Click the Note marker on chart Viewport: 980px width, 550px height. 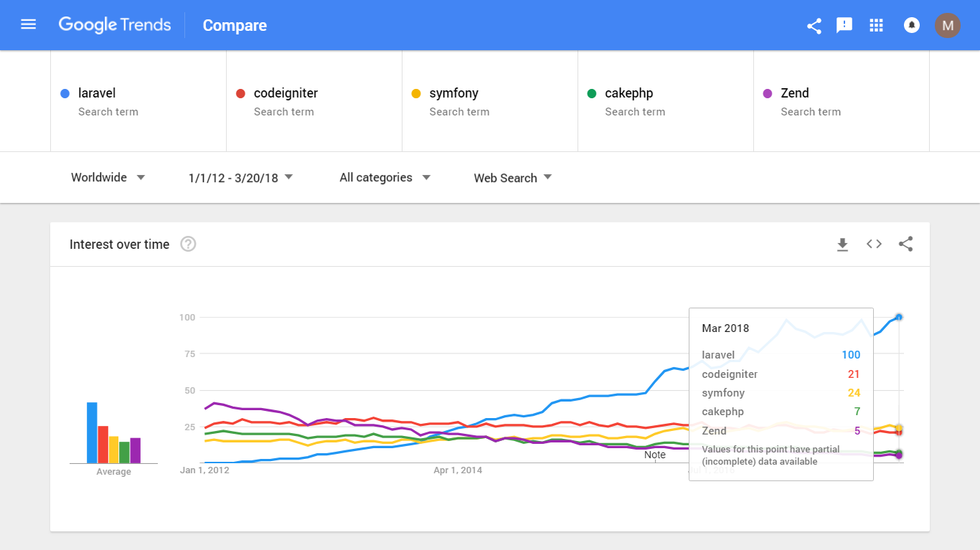655,455
